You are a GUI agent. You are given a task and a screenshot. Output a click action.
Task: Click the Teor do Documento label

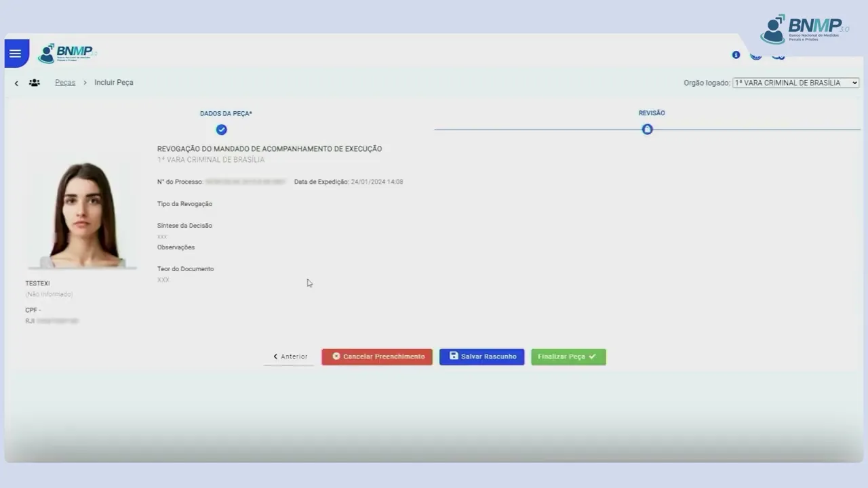pos(185,269)
